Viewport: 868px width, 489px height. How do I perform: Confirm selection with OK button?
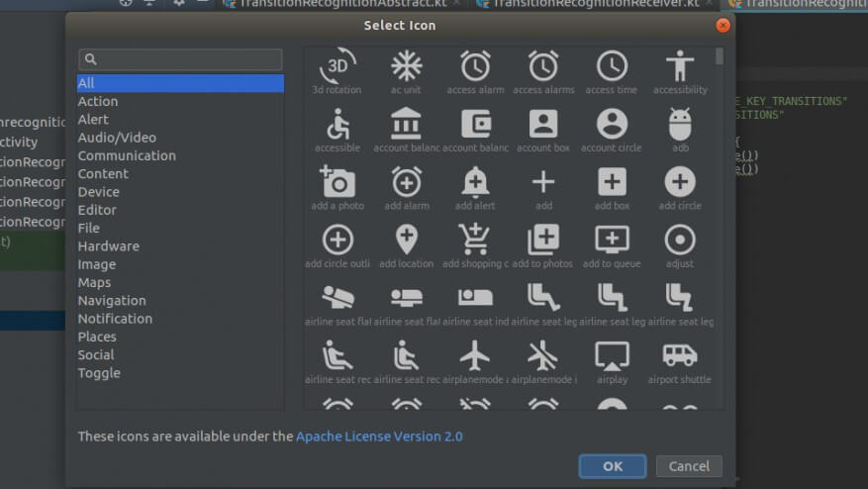point(613,466)
